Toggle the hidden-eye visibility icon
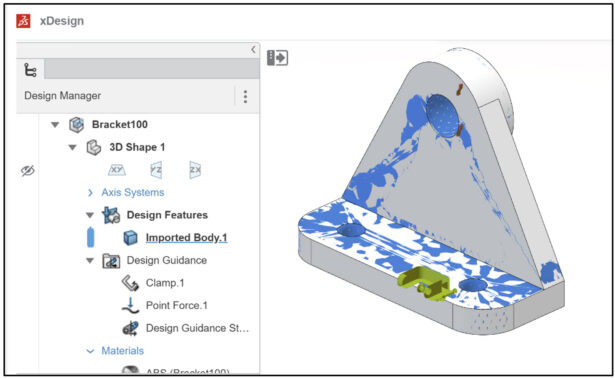Viewport: 615px width, 379px height. (x=27, y=171)
